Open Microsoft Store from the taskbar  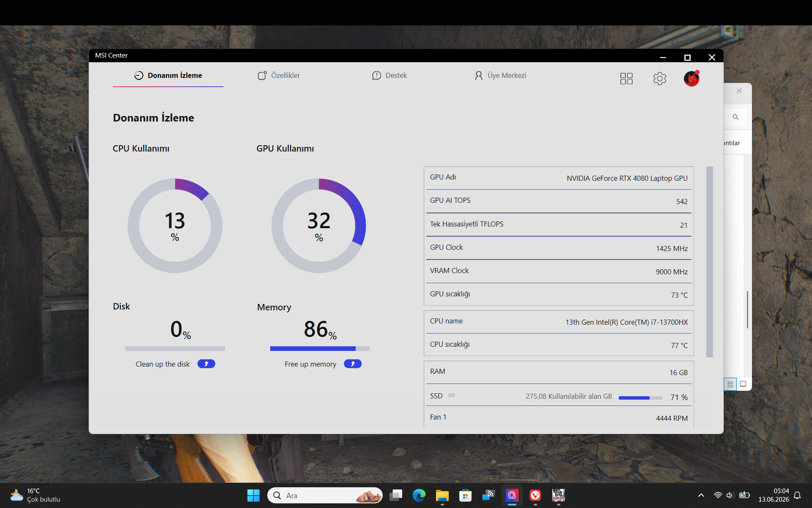(x=465, y=495)
